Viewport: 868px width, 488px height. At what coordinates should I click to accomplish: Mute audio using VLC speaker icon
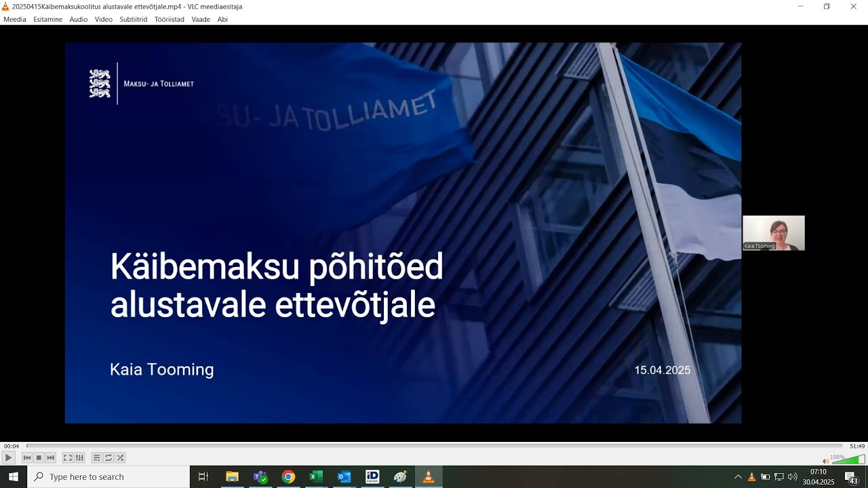825,461
